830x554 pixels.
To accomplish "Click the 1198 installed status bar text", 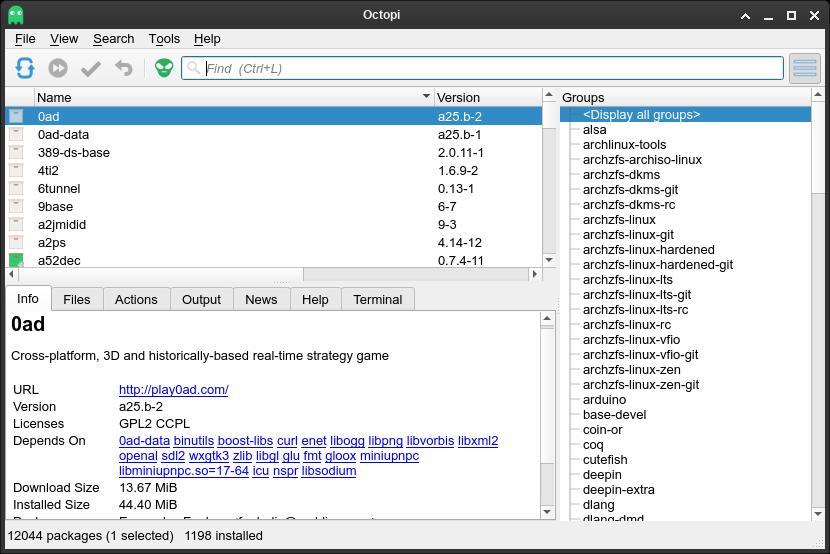I will 223,535.
